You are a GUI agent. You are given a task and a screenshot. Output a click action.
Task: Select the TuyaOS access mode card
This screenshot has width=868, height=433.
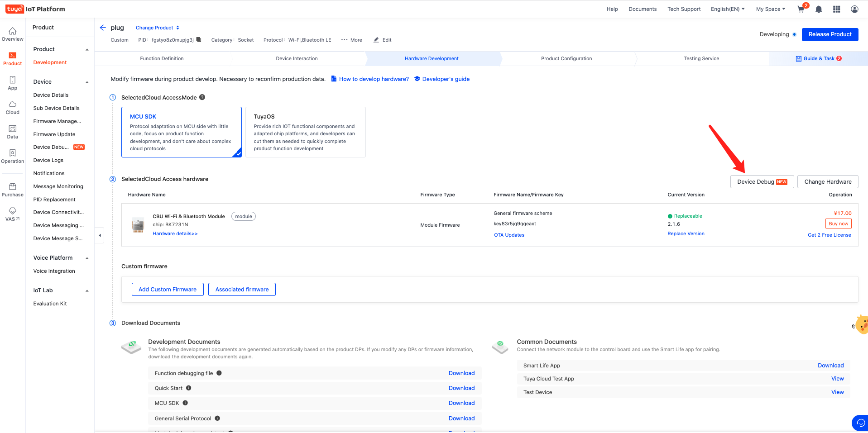306,132
